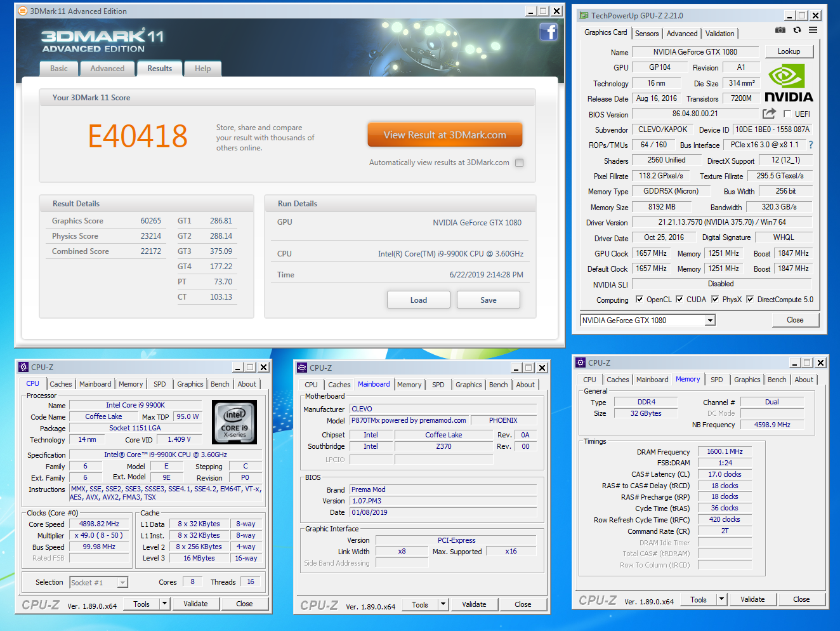Click Validate in CPU-Z CPU window

[195, 604]
